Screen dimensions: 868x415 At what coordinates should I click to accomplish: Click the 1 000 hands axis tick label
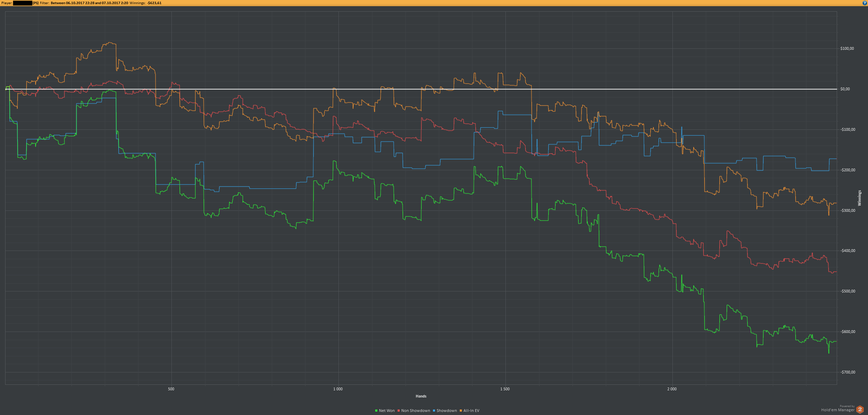[x=338, y=389]
